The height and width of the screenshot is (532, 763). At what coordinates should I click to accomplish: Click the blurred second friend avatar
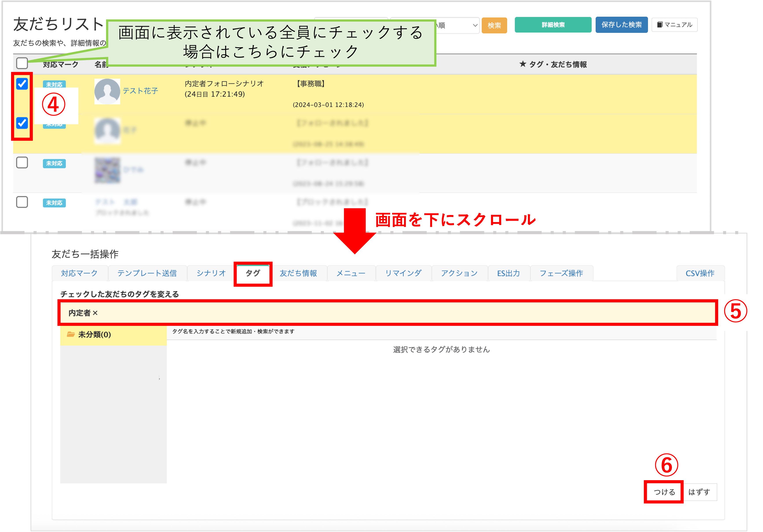107,131
